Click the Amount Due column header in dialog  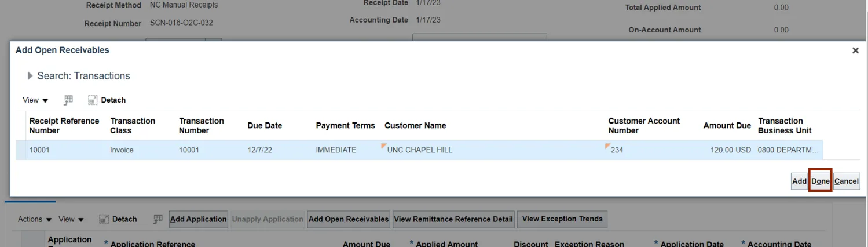click(727, 125)
